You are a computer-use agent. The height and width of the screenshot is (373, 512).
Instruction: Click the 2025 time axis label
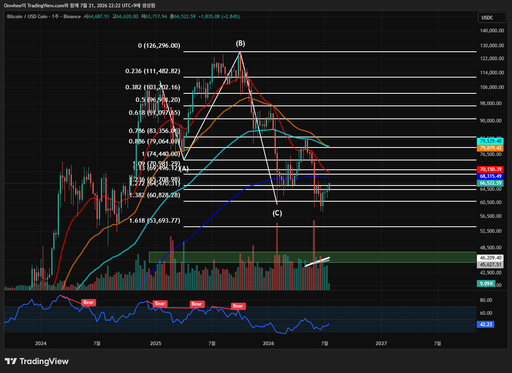point(155,343)
